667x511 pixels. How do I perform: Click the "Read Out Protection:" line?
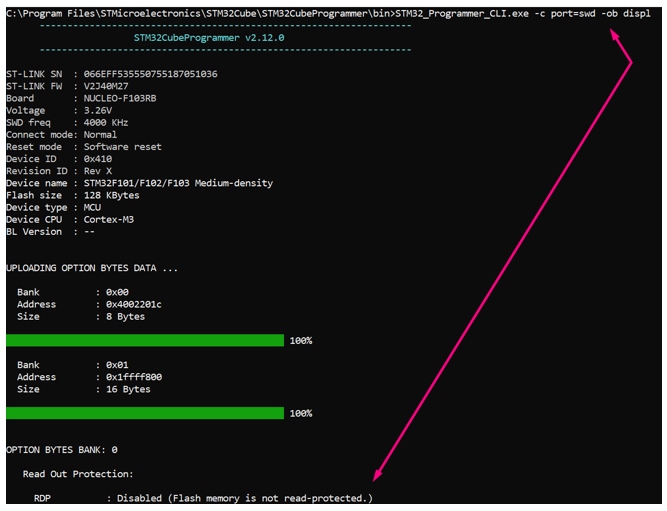coord(78,474)
